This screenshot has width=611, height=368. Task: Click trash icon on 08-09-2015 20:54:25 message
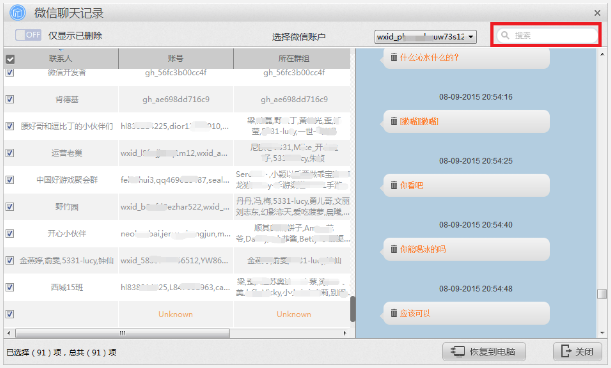coord(394,185)
